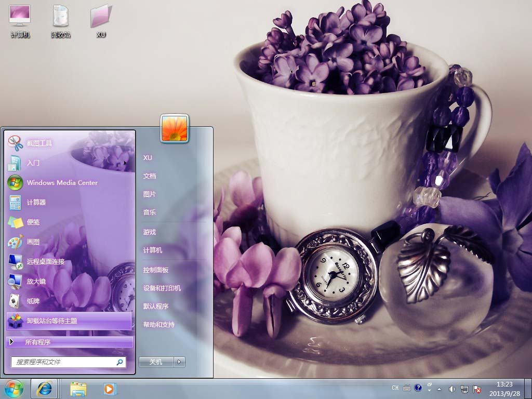Image resolution: width=532 pixels, height=399 pixels.
Task: Select 控制面板 in the Start menu
Action: tap(156, 270)
